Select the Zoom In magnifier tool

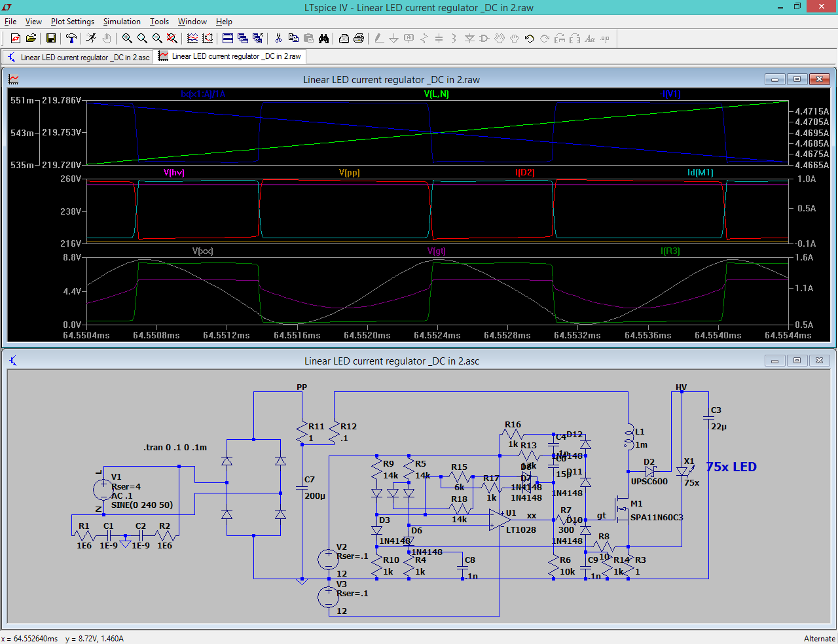click(127, 39)
